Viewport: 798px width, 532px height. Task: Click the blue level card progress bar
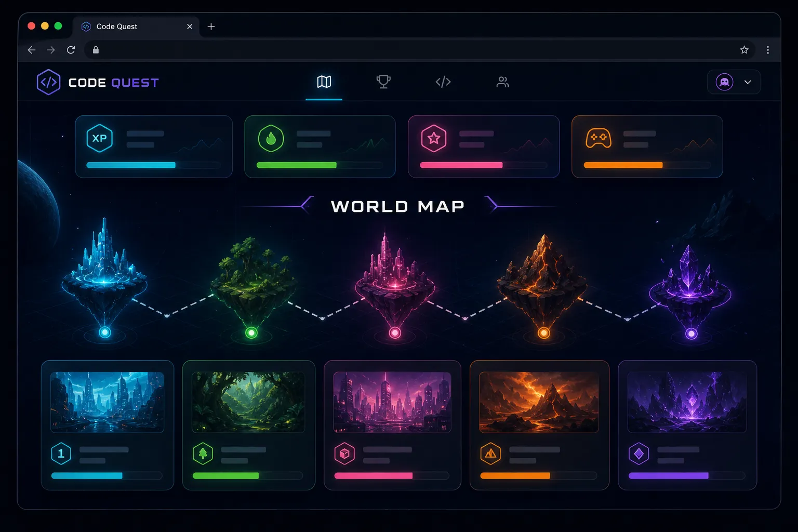point(107,475)
